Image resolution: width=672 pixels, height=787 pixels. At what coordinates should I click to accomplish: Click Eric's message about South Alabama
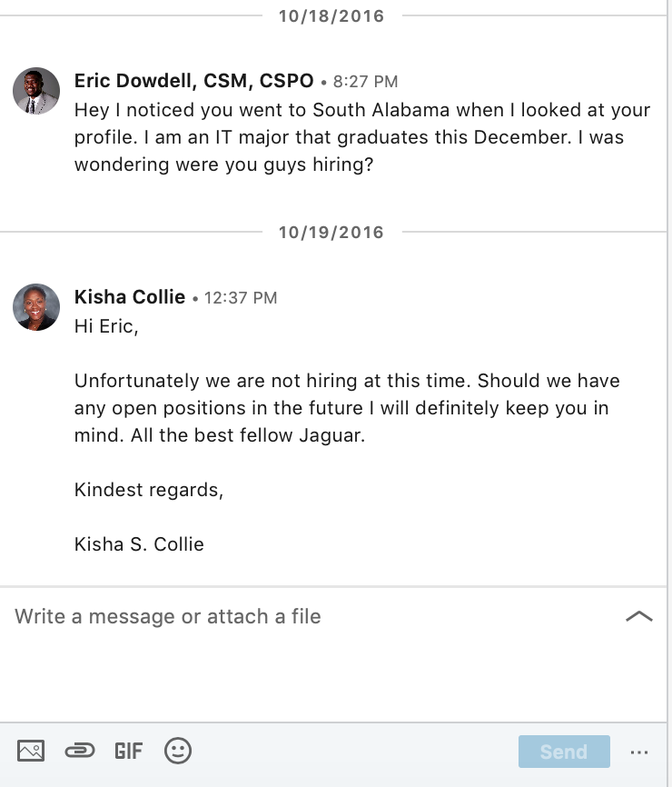point(361,137)
